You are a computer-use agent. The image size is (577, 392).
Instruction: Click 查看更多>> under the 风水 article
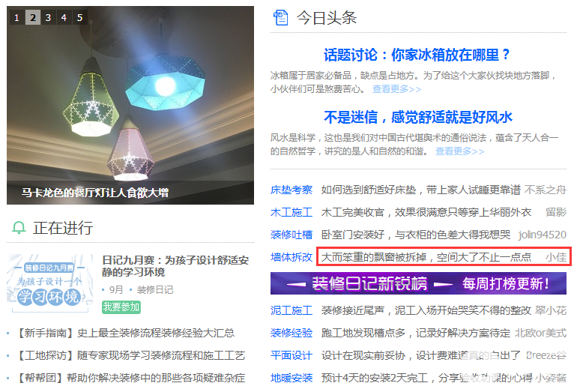click(x=459, y=151)
